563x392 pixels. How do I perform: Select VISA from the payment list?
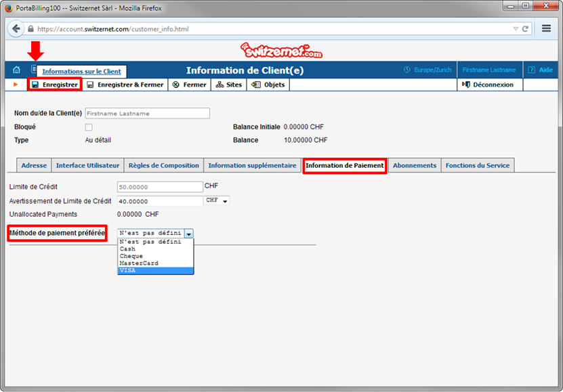(x=155, y=270)
